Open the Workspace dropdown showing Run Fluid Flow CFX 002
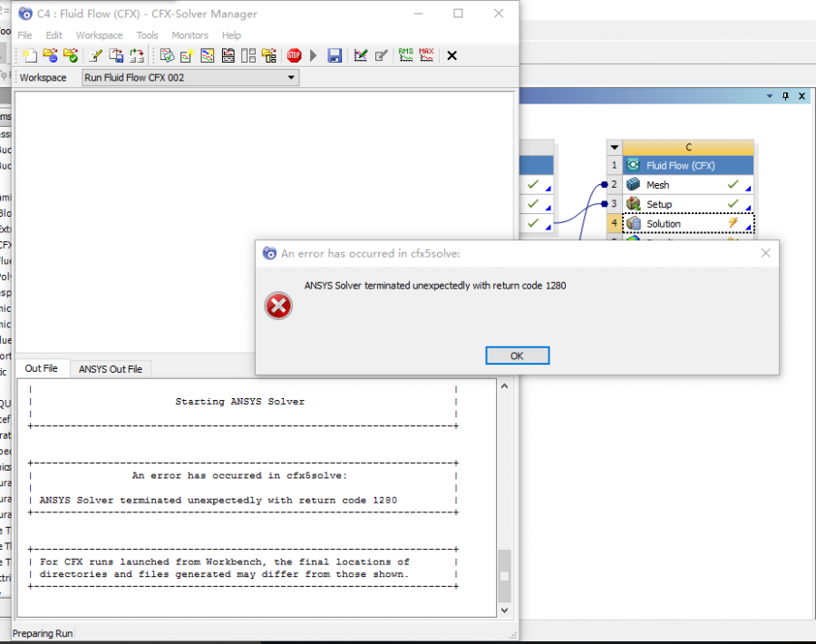Image resolution: width=816 pixels, height=644 pixels. [190, 78]
